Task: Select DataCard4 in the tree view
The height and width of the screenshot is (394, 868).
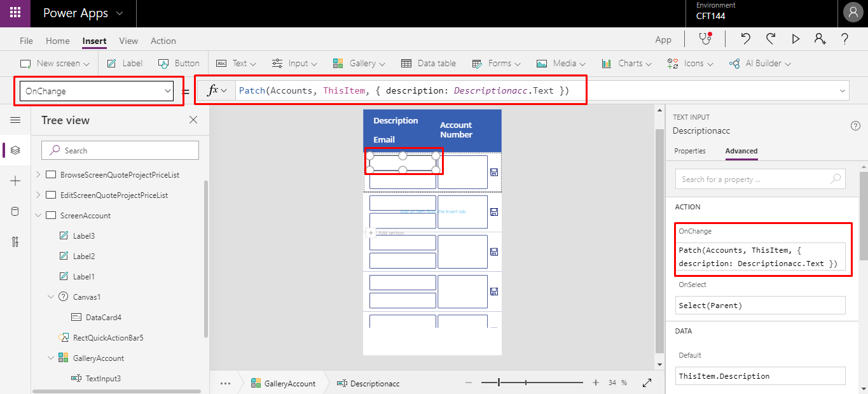Action: click(103, 317)
